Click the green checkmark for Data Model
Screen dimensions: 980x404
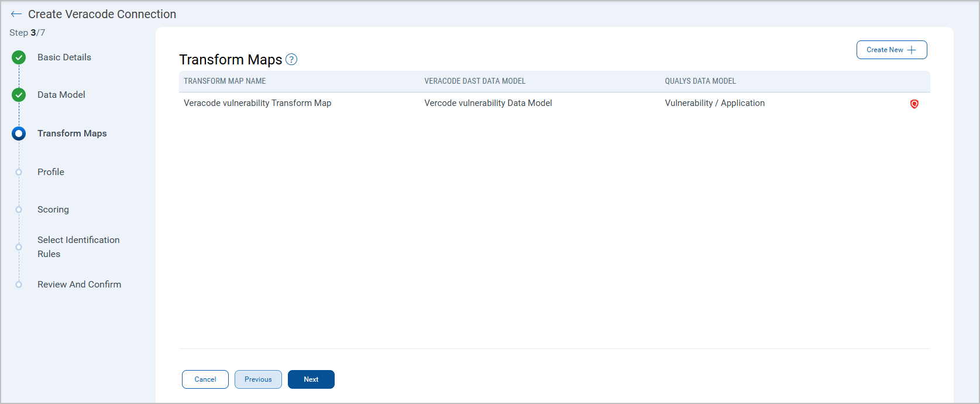[x=19, y=95]
